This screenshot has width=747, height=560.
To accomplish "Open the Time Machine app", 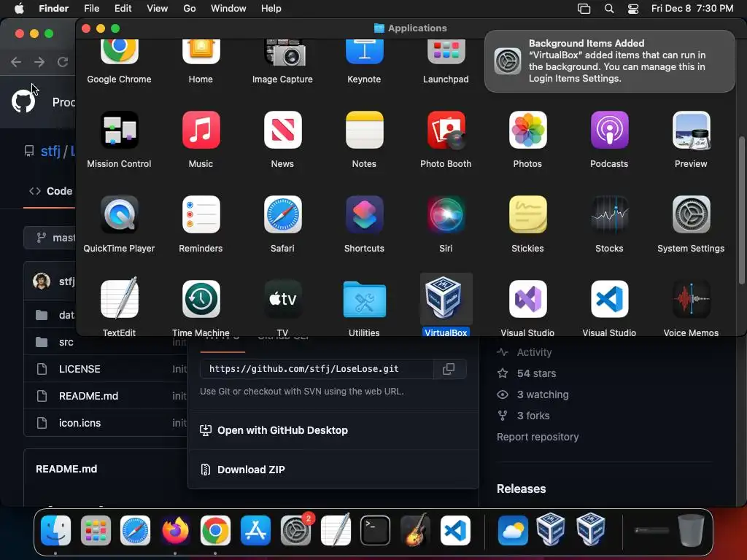I will click(201, 298).
